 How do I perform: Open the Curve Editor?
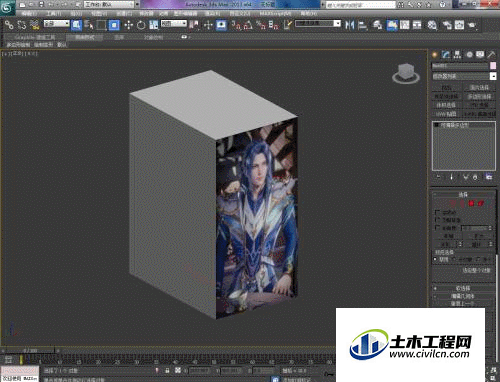coord(405,25)
